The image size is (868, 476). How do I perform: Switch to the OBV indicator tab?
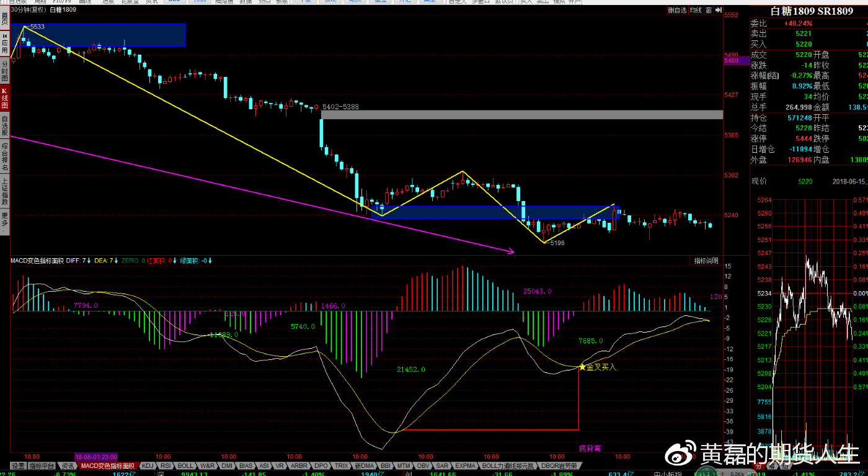click(x=423, y=465)
